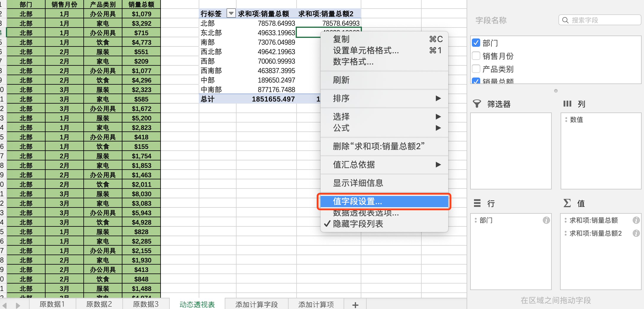Select 部门 item in rows area
Screen dimensions: 644x309
tap(486, 220)
